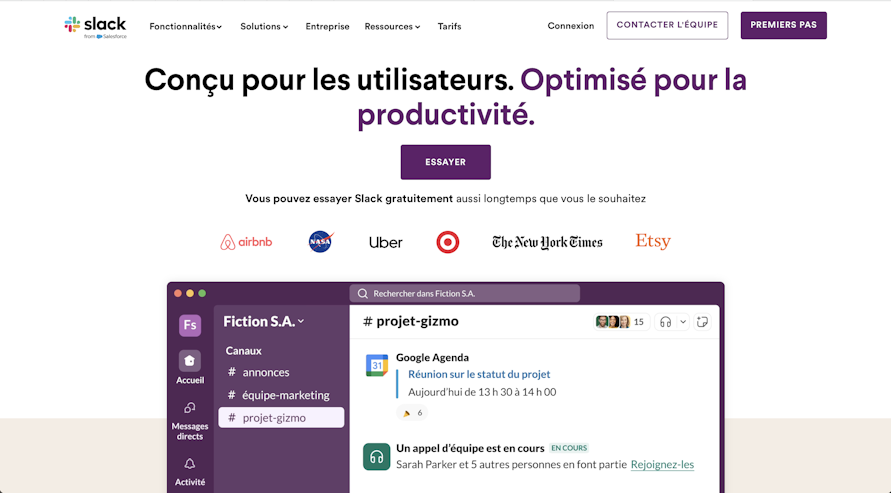
Task: Click the Rechercher dans Fiction S.A. search field
Action: pyautogui.click(x=464, y=294)
